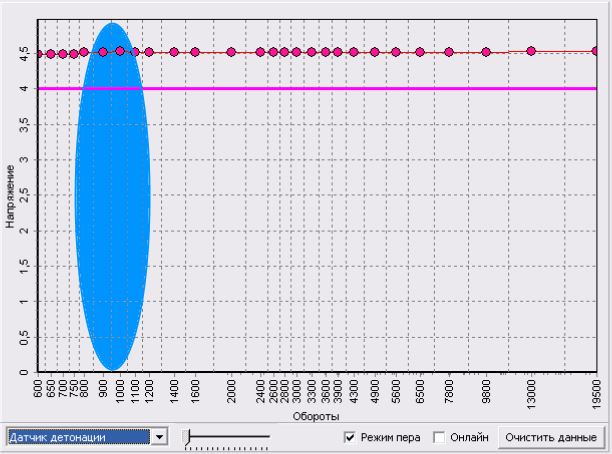Click the data point at 1400 RPM
This screenshot has width=612, height=454.
tap(174, 52)
